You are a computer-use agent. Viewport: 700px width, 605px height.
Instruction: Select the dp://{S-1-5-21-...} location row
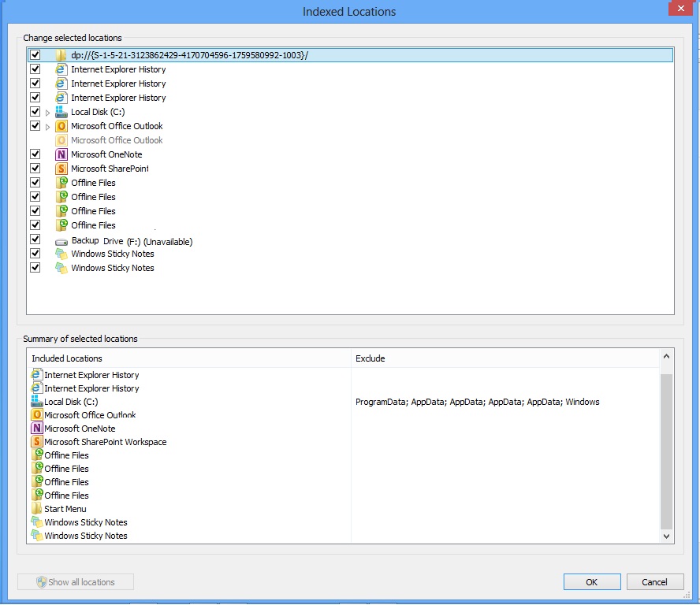(x=349, y=55)
